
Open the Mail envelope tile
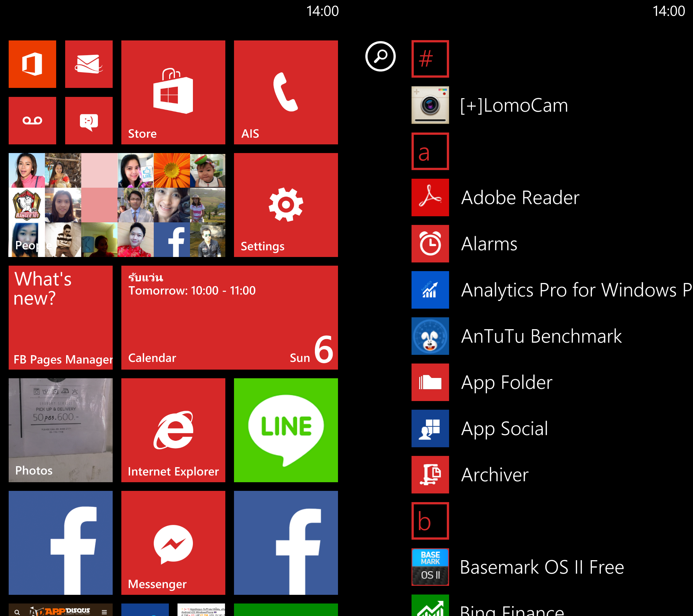click(89, 64)
